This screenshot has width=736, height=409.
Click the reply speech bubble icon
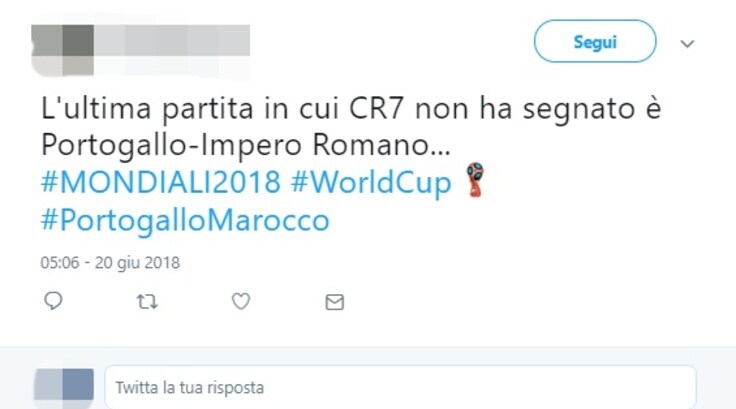coord(53,301)
